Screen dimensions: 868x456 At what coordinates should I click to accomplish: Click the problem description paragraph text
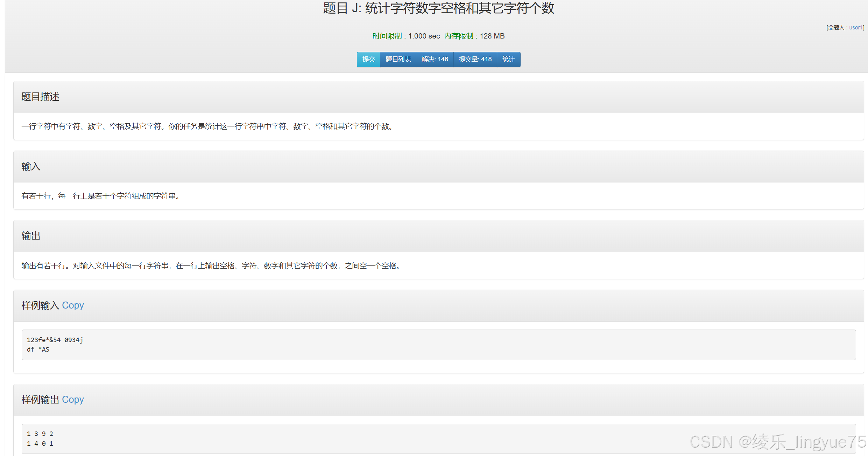[x=208, y=126]
